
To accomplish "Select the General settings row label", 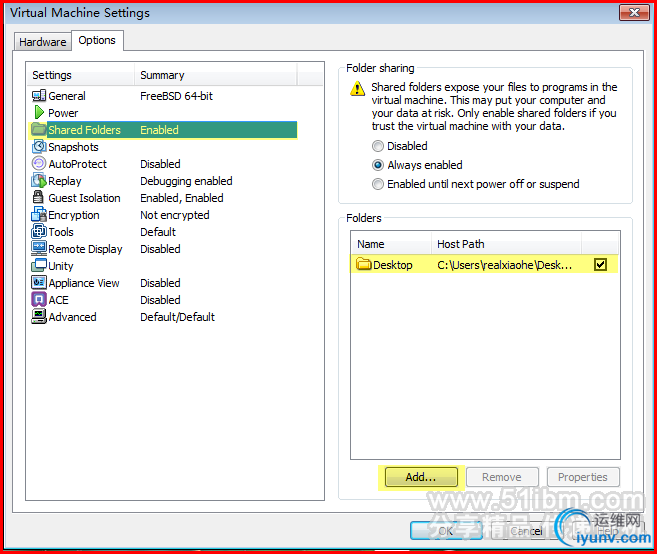I will point(67,96).
